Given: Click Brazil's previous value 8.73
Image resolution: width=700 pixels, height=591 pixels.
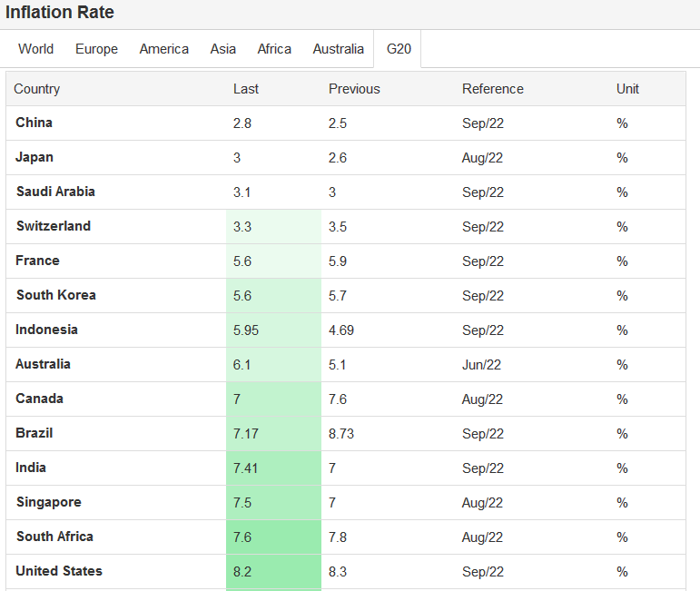Looking at the screenshot, I should click(x=341, y=433).
